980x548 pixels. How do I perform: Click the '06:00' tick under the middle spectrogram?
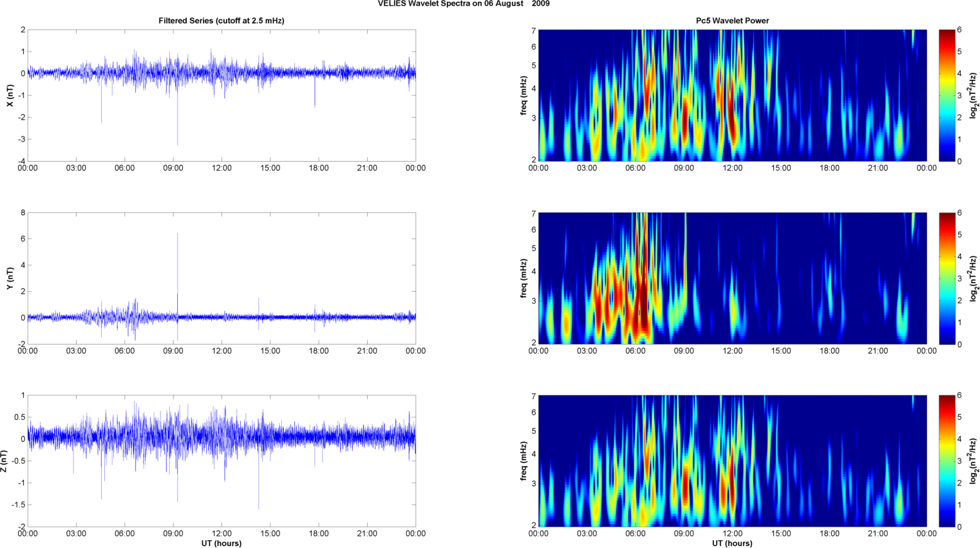[636, 351]
